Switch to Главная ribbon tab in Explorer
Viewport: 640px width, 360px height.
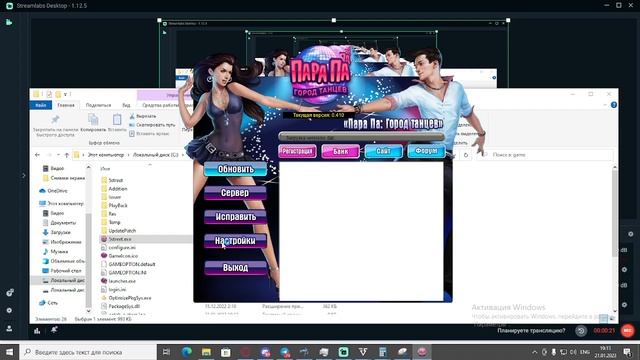click(66, 105)
